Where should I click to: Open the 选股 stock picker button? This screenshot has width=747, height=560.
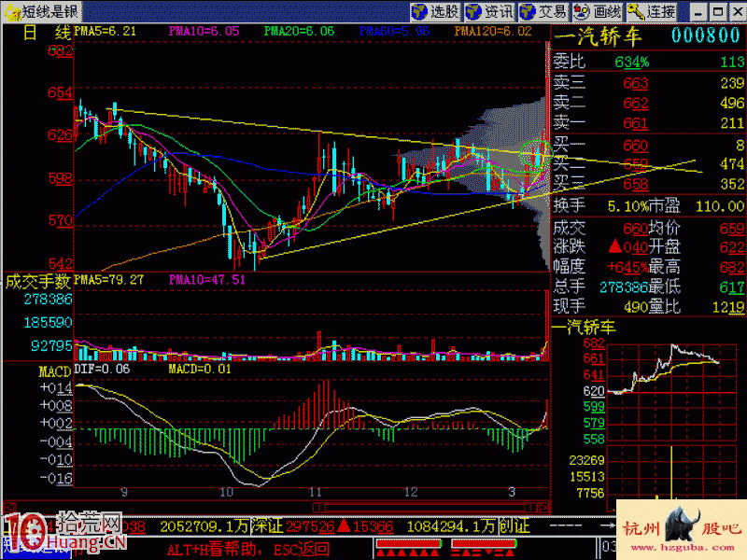click(435, 11)
